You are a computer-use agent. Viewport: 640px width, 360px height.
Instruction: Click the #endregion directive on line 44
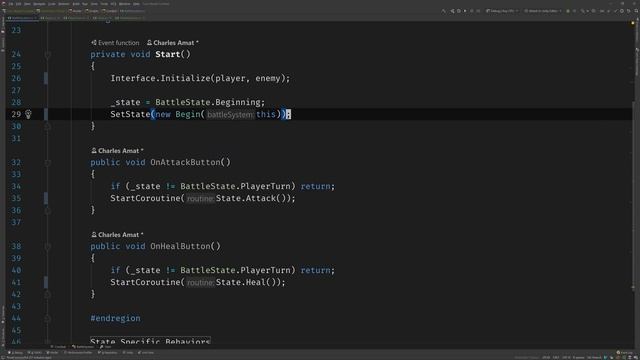click(x=115, y=318)
